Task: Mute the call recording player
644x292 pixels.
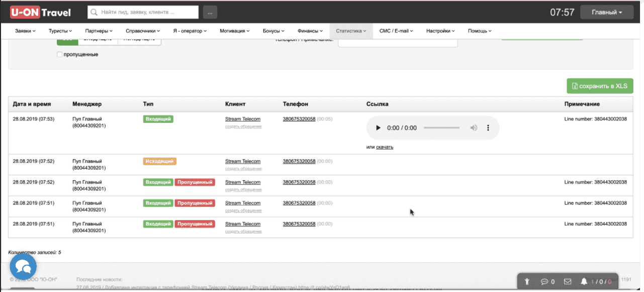Action: (473, 128)
